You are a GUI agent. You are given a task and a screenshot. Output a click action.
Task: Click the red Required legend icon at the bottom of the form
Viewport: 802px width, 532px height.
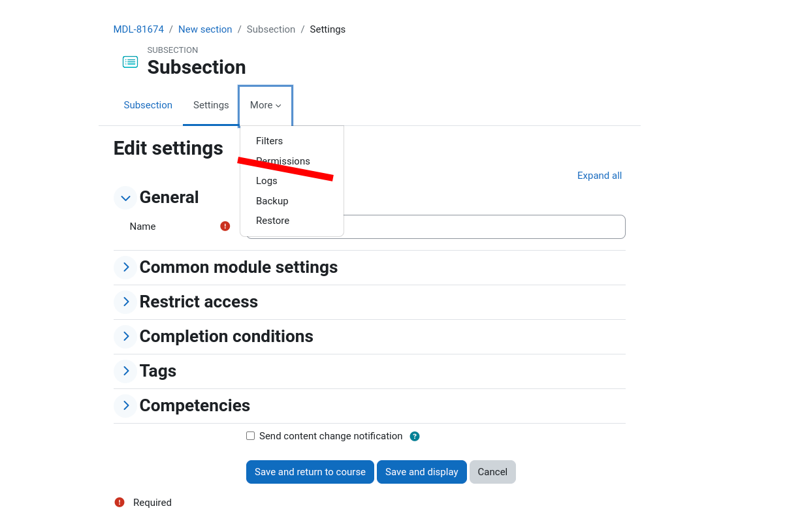(x=120, y=502)
